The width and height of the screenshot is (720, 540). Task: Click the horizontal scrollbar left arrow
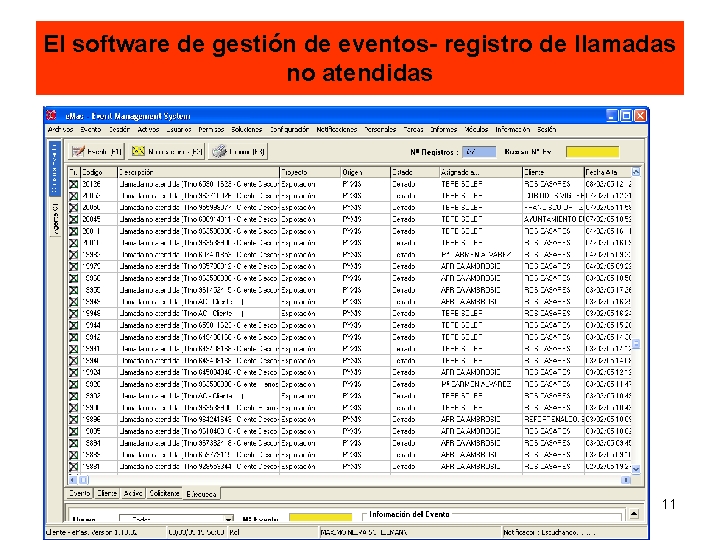point(73,480)
